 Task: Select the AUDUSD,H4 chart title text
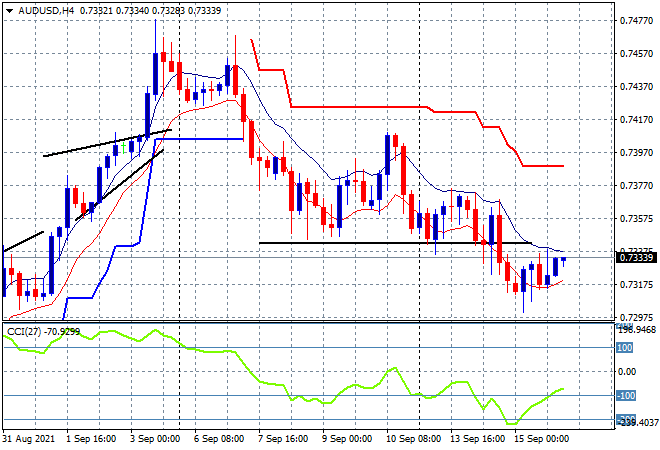46,11
